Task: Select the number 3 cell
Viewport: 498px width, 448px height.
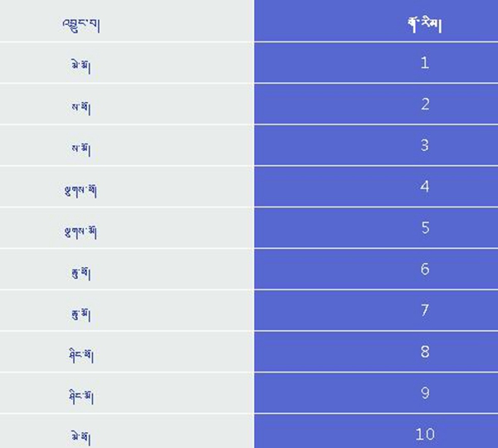Action: 376,145
